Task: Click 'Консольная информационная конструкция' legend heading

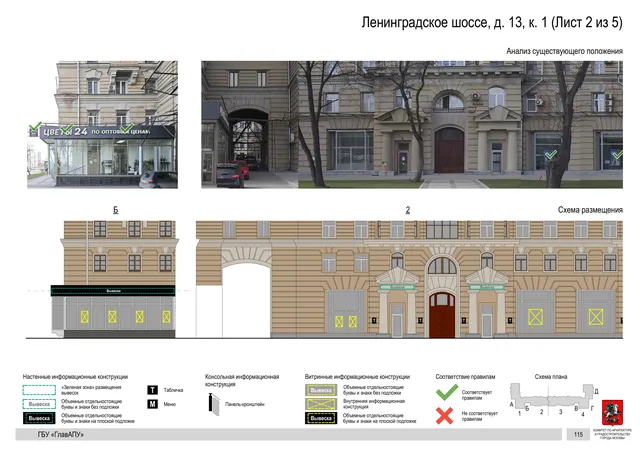Action: point(242,380)
